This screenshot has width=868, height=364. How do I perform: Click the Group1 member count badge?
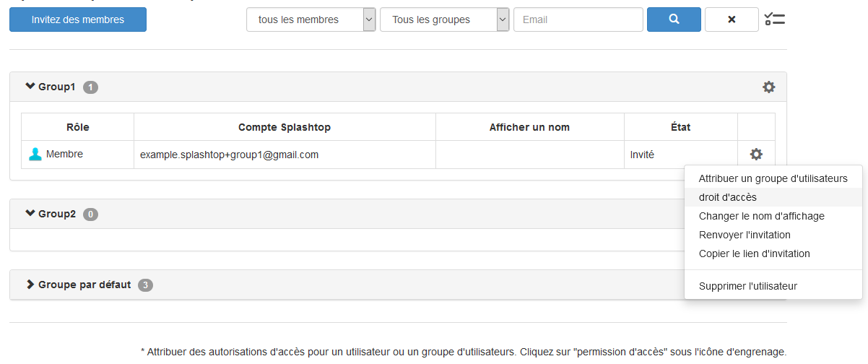(90, 87)
